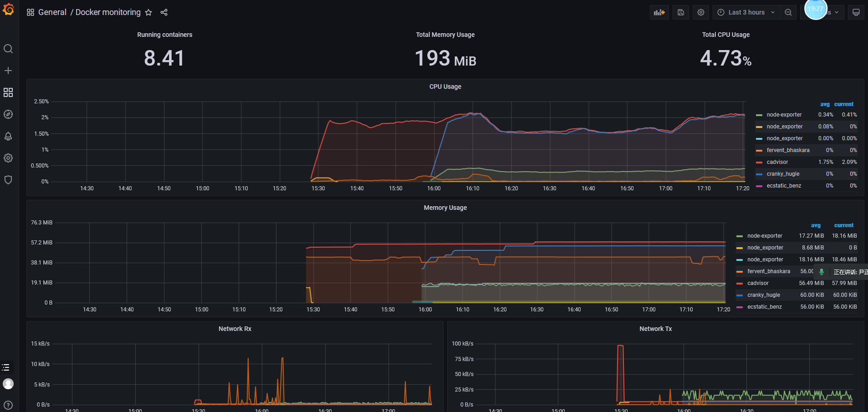Open dashboard settings gear in toolbar

coord(701,12)
